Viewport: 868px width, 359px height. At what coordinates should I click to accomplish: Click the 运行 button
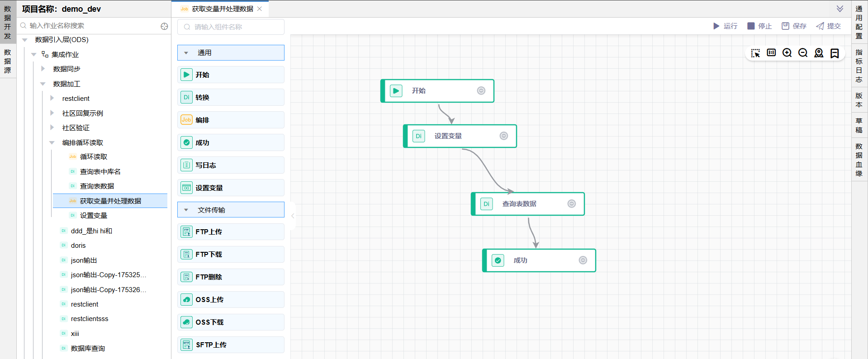725,26
